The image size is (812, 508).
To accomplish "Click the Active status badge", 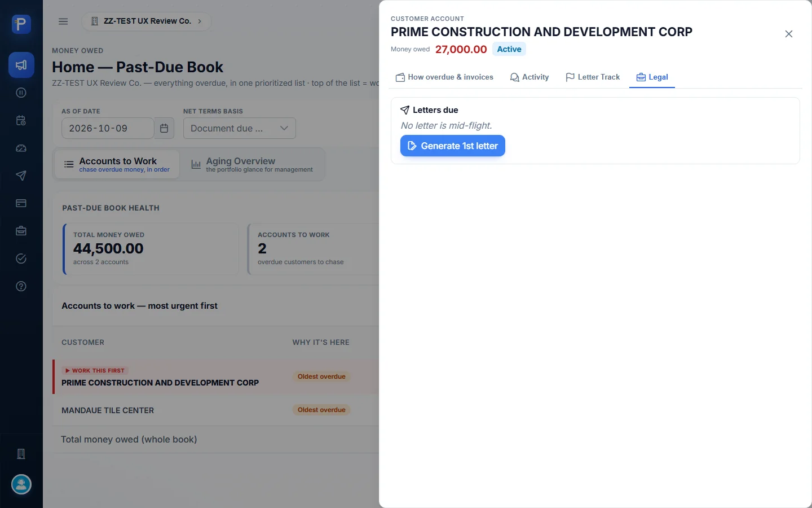I will (x=509, y=49).
